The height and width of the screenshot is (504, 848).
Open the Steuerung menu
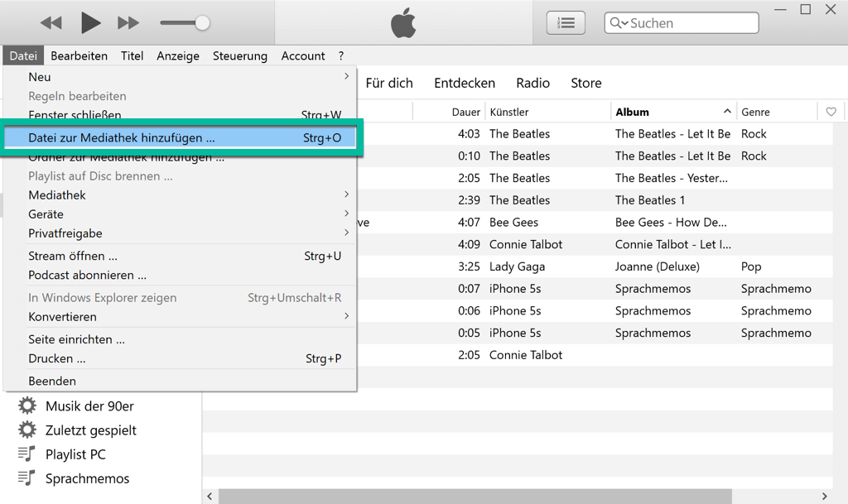point(240,55)
